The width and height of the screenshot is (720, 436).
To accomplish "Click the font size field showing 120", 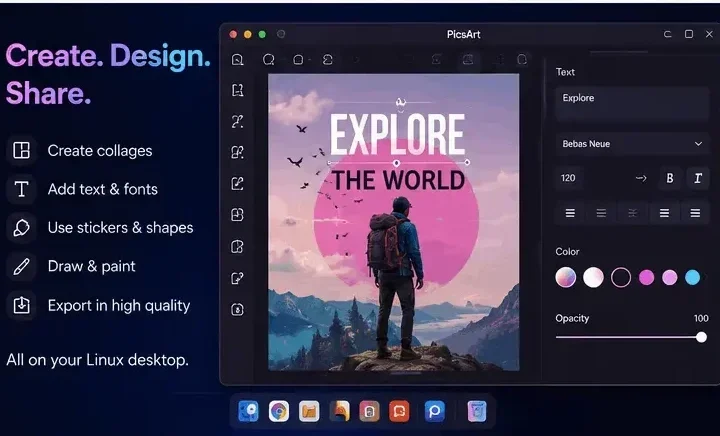I will (x=569, y=178).
